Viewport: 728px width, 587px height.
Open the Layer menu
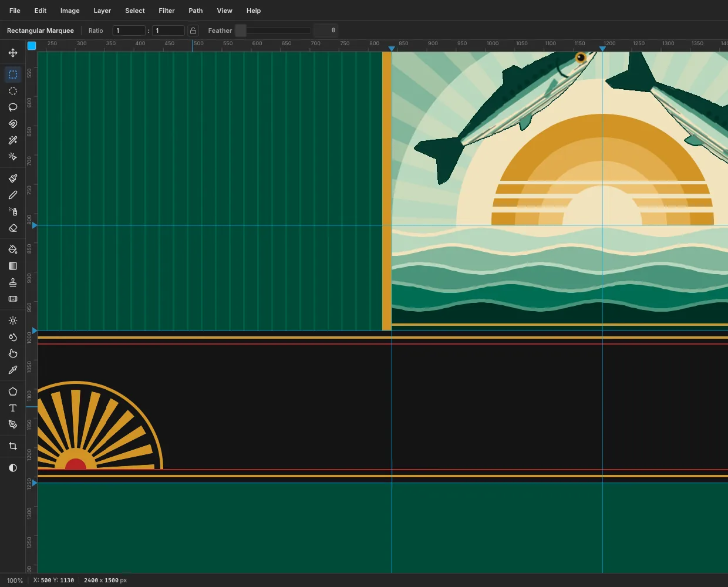[102, 11]
